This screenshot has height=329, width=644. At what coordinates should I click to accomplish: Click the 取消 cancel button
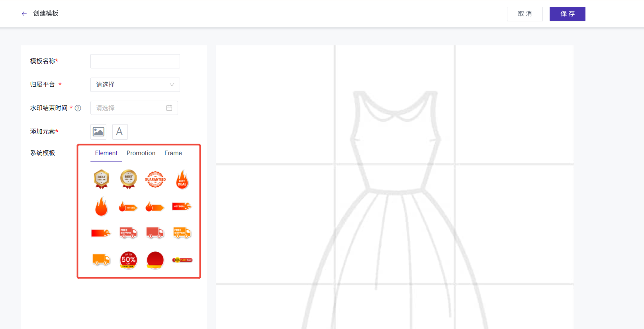click(x=525, y=14)
